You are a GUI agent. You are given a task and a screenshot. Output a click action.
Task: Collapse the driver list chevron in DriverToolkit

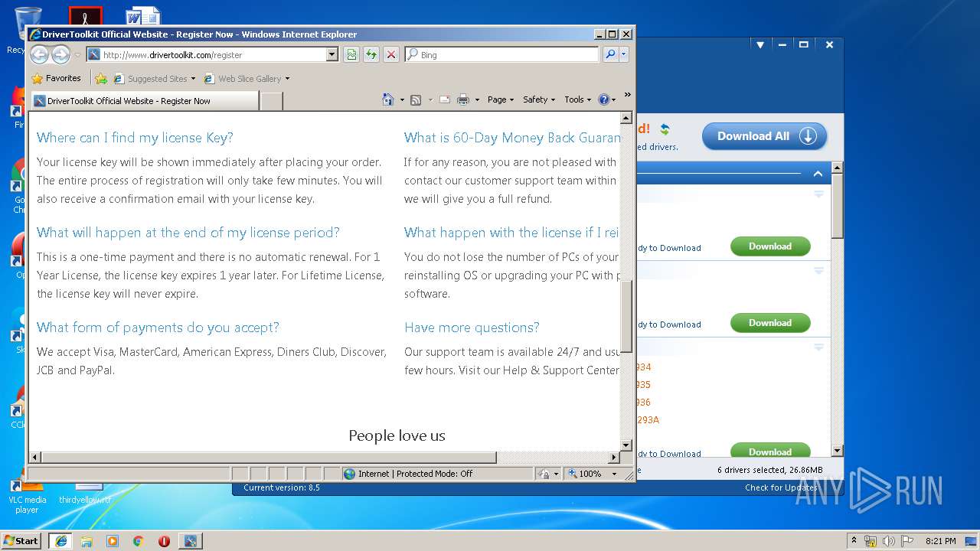pyautogui.click(x=818, y=174)
